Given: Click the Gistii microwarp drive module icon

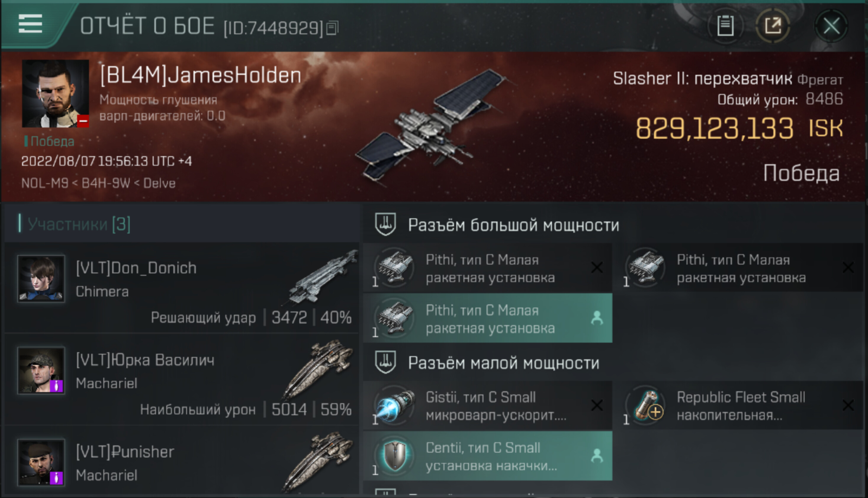Looking at the screenshot, I should click(x=395, y=406).
